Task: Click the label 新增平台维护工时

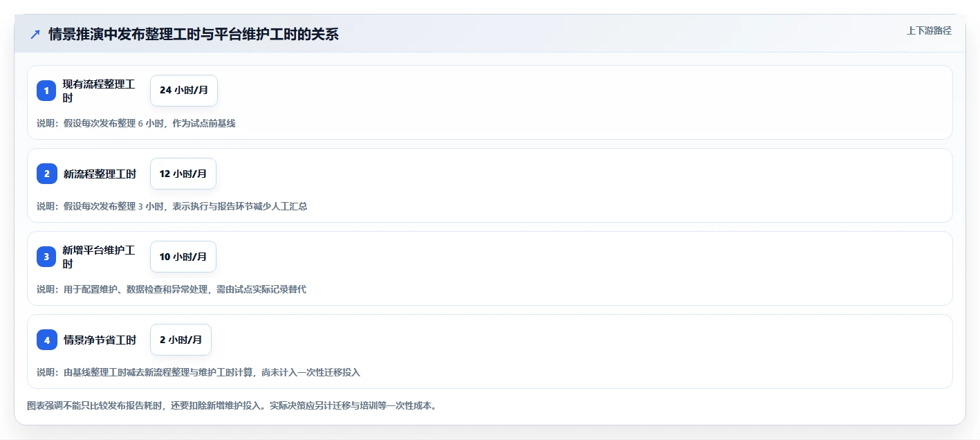Action: tap(99, 257)
